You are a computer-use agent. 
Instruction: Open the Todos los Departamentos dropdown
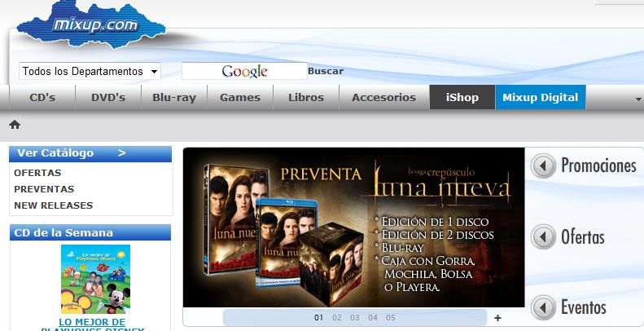coord(90,72)
